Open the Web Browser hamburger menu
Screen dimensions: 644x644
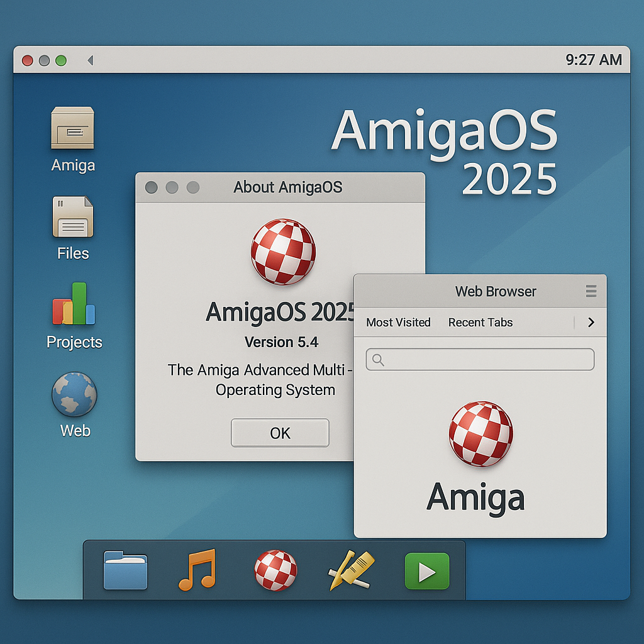[591, 291]
